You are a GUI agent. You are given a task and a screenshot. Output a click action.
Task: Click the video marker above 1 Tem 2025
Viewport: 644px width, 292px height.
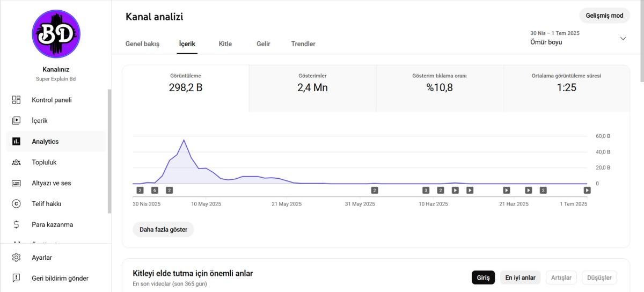pos(587,190)
